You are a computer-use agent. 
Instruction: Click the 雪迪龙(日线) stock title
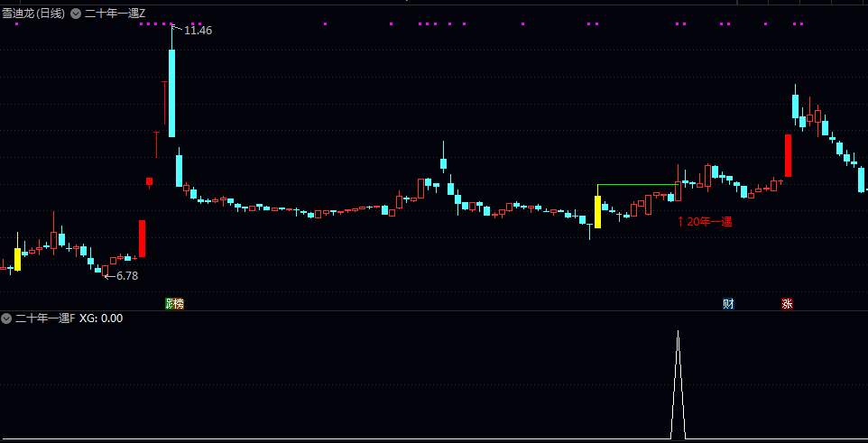(x=33, y=14)
